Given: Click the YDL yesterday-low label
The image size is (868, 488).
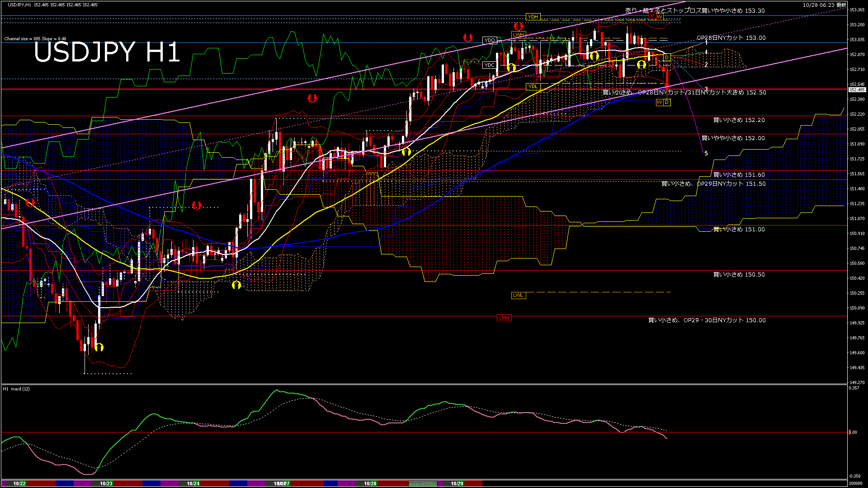Looking at the screenshot, I should 533,86.
